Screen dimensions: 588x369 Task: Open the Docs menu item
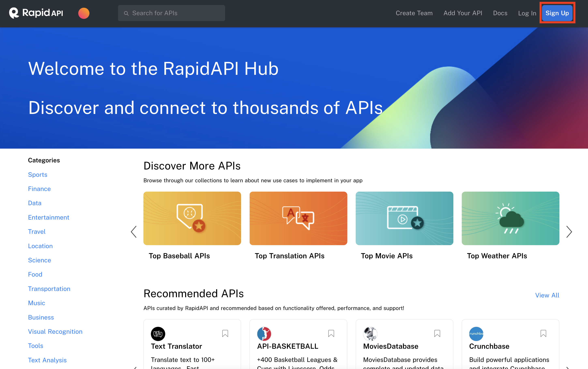(x=500, y=13)
